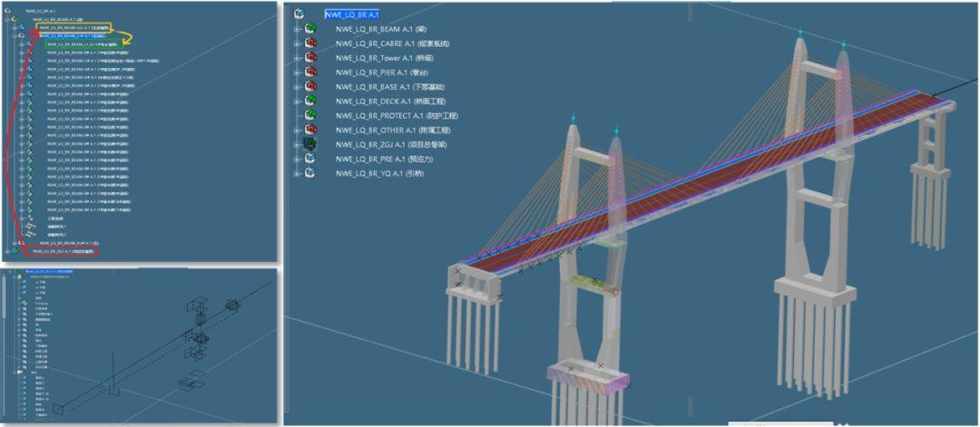Click the red assembly icon of NWE_LQ_BR_OTHER A.1
980x427 pixels.
(x=310, y=130)
